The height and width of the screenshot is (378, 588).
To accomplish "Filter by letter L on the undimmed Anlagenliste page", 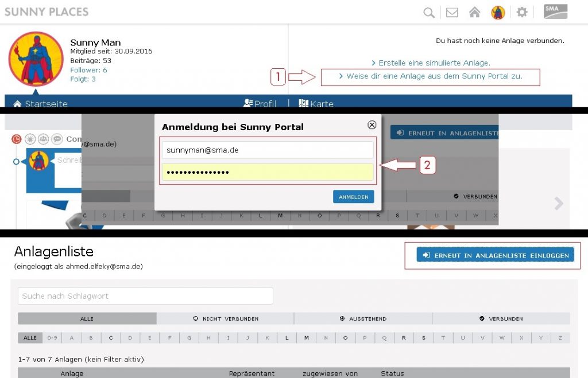I will 287,338.
